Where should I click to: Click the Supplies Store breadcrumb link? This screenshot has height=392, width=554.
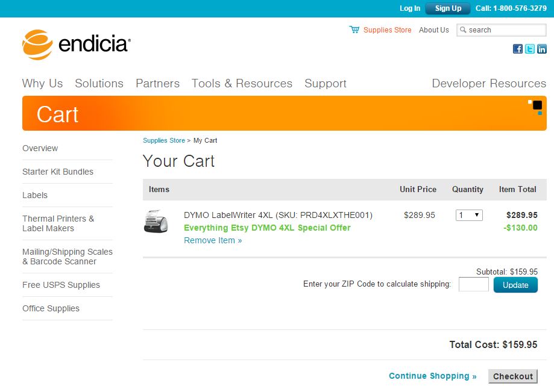pos(164,140)
